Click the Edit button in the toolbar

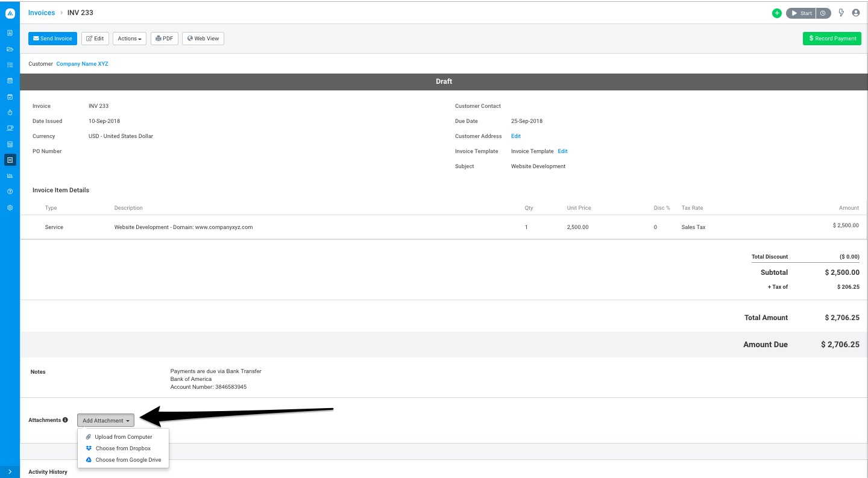click(x=95, y=39)
